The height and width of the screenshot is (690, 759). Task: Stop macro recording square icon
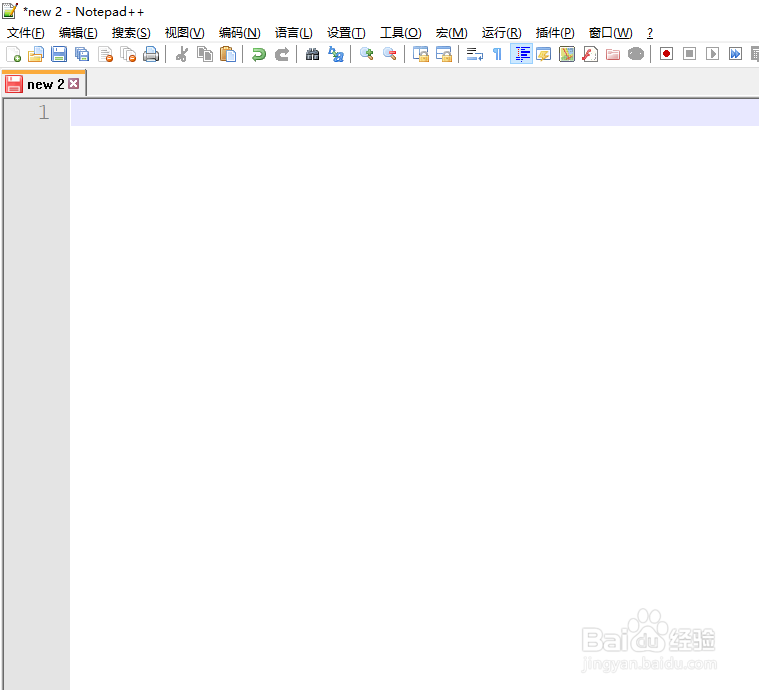point(689,54)
